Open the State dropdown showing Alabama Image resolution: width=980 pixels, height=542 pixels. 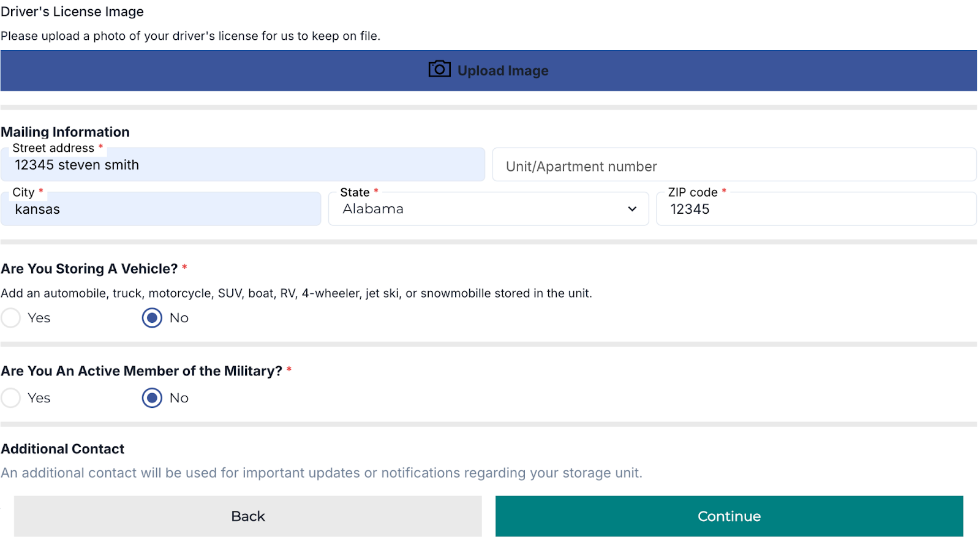coord(488,209)
